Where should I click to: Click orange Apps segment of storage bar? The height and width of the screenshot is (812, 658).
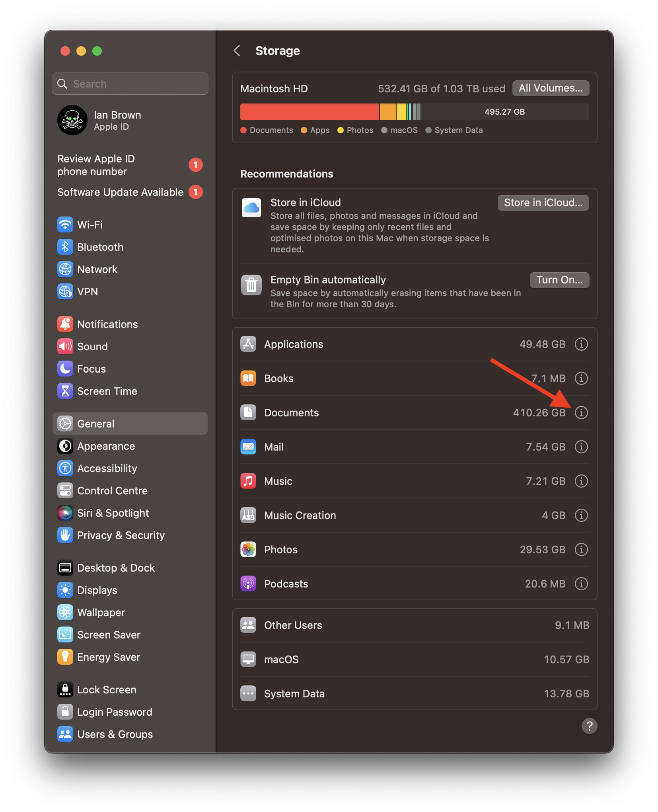click(388, 112)
